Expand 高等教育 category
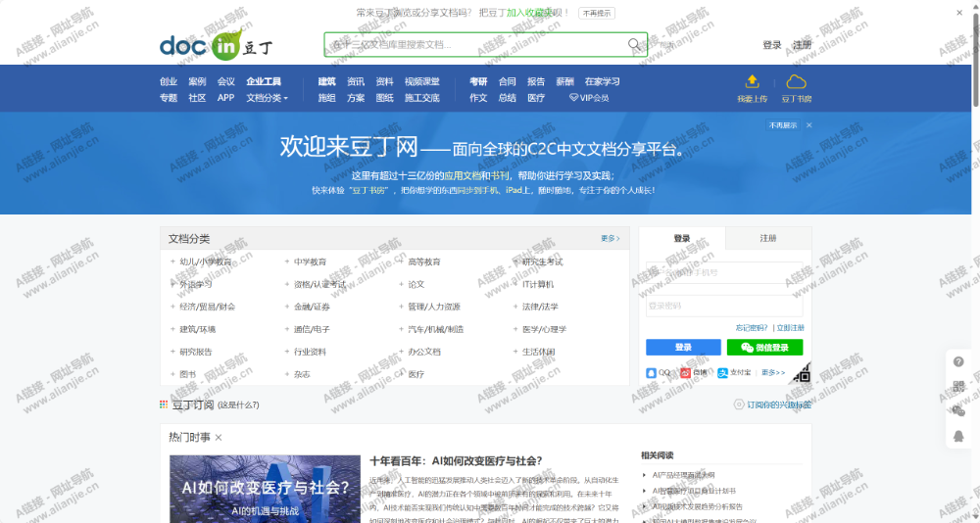Screen dimensions: 980x523 (x=424, y=261)
